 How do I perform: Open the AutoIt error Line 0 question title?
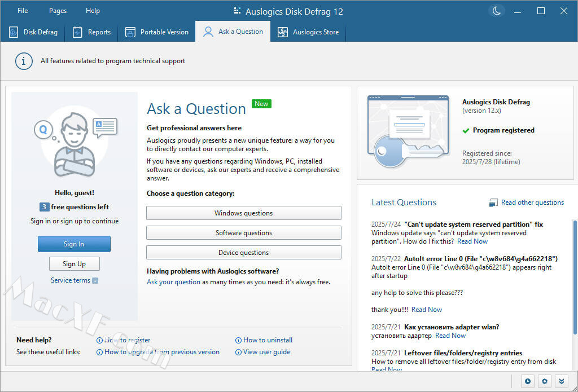481,259
